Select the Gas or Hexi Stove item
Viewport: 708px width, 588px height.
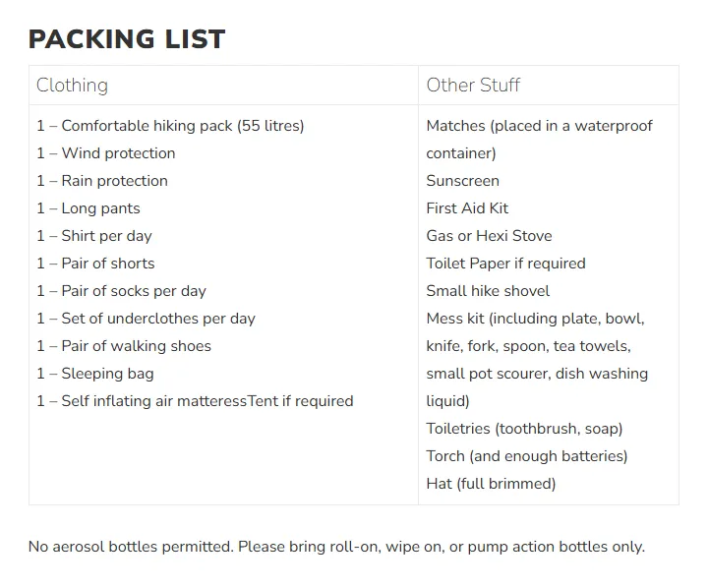[489, 236]
